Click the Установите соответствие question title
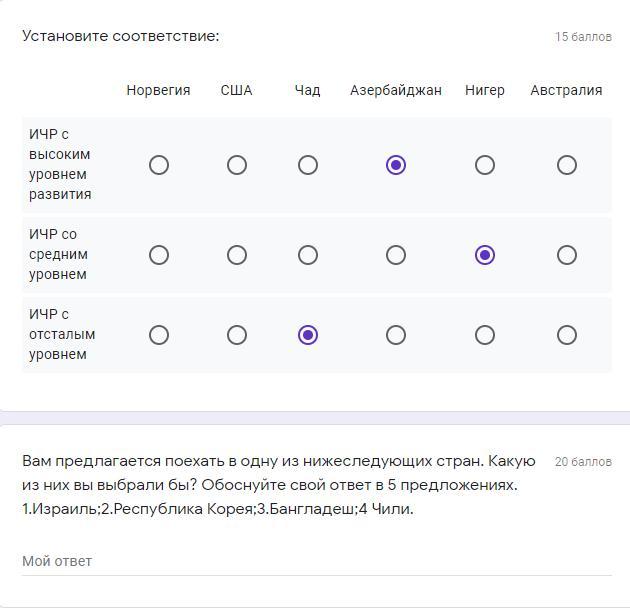Screen dimensions: 630x608 [x=120, y=36]
